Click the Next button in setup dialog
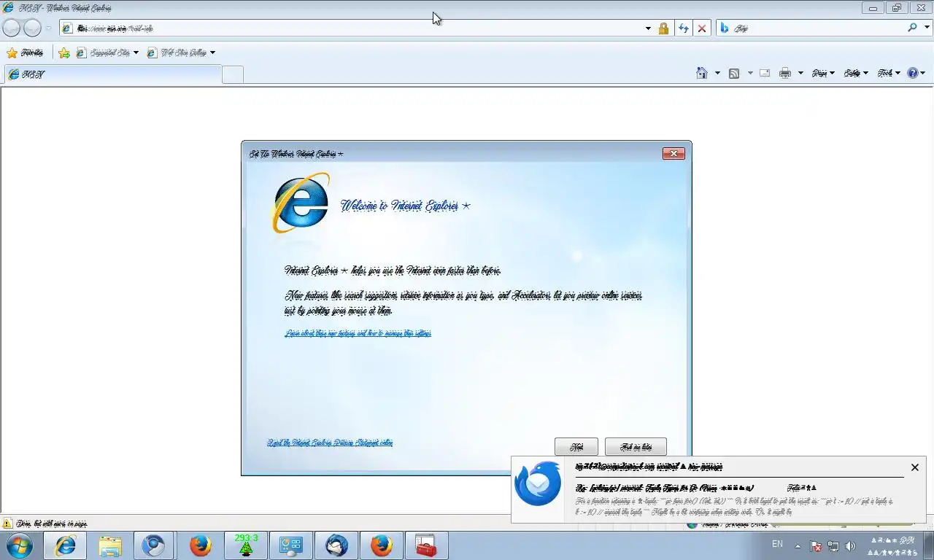This screenshot has width=934, height=560. point(576,447)
